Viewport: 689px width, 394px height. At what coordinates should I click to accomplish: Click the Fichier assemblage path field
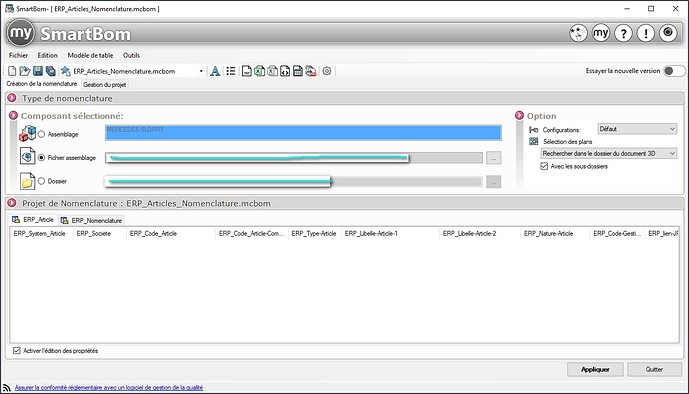294,158
